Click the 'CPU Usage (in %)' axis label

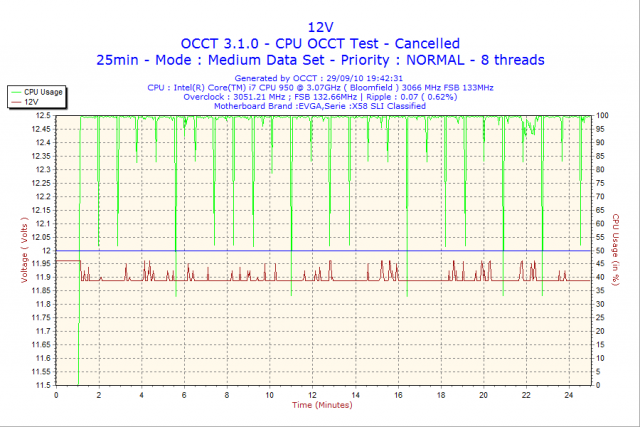616,250
